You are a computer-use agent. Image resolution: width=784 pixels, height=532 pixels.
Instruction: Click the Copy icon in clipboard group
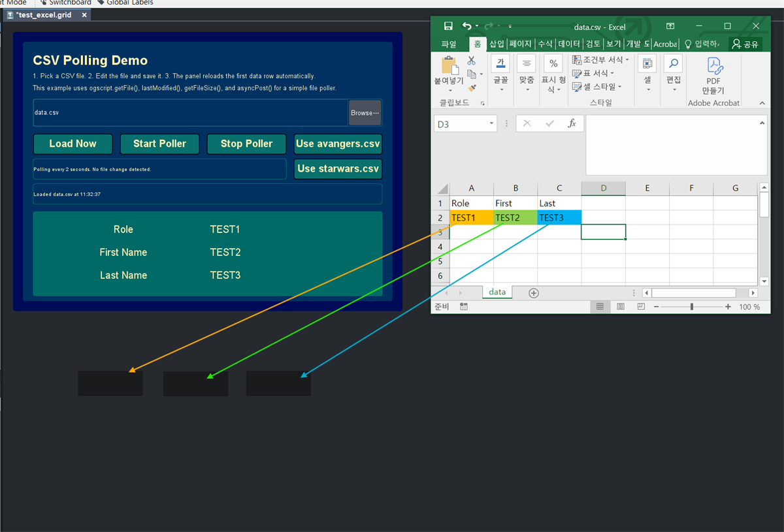pyautogui.click(x=472, y=74)
